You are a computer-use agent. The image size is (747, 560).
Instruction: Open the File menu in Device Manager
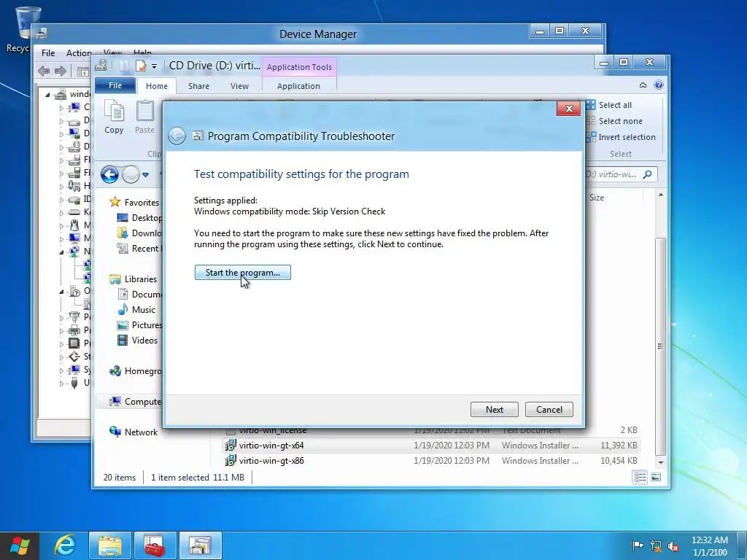tap(48, 52)
